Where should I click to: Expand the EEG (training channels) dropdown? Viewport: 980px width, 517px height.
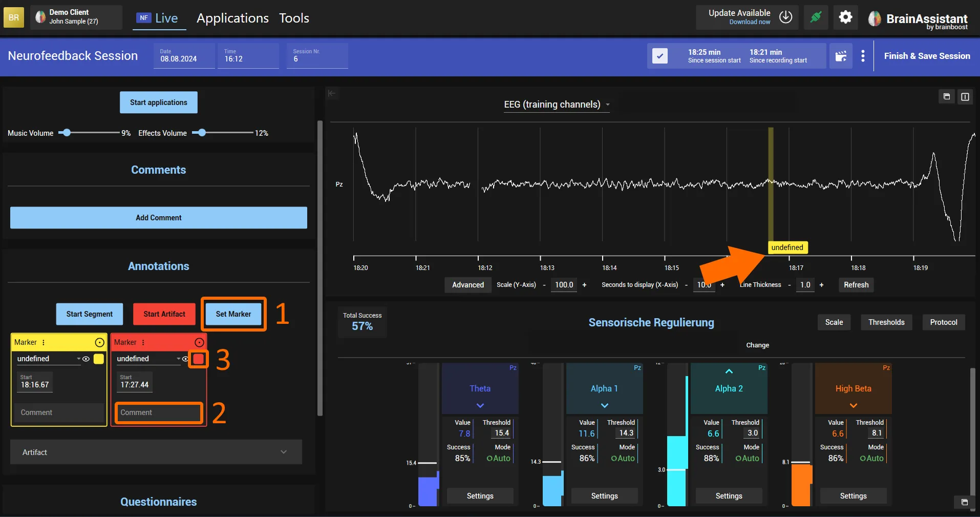coord(557,105)
